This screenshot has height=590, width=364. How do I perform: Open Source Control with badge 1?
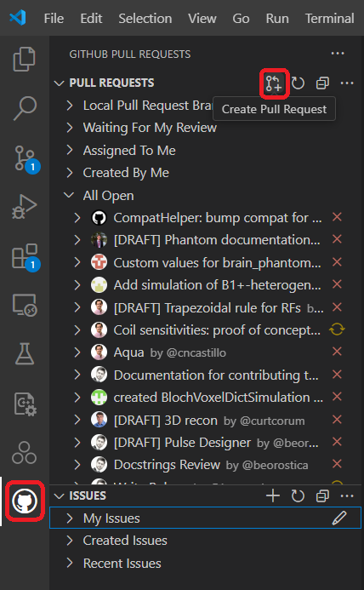coord(26,158)
